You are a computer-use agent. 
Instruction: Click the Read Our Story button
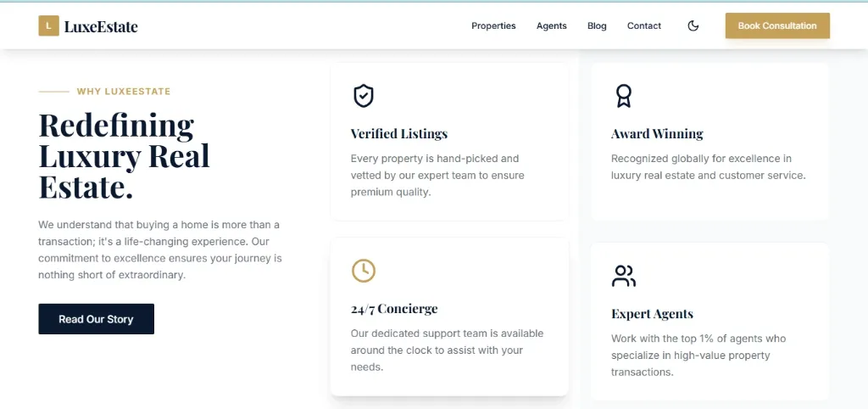[x=96, y=319]
